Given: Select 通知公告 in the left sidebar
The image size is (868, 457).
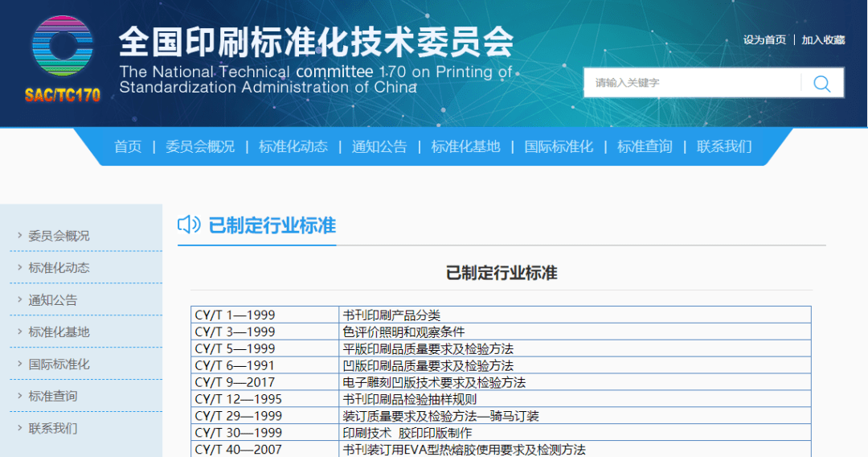Looking at the screenshot, I should [x=52, y=300].
